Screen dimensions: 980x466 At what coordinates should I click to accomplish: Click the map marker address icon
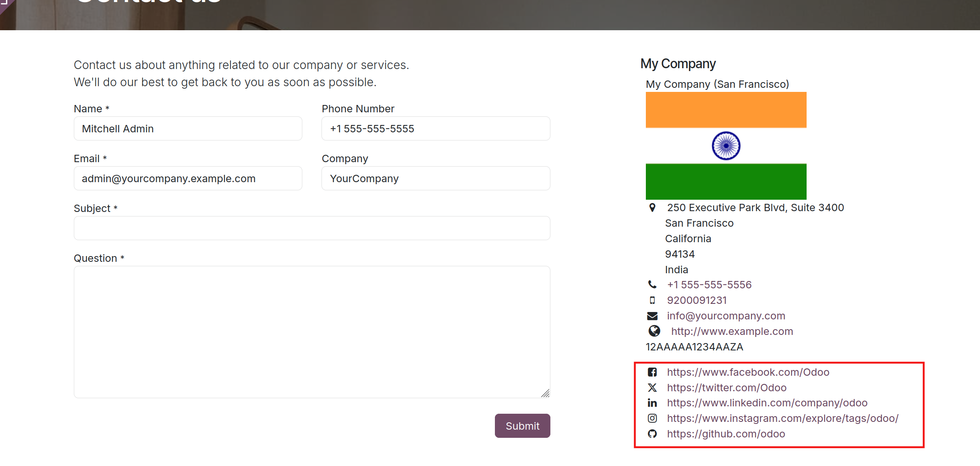[652, 207]
